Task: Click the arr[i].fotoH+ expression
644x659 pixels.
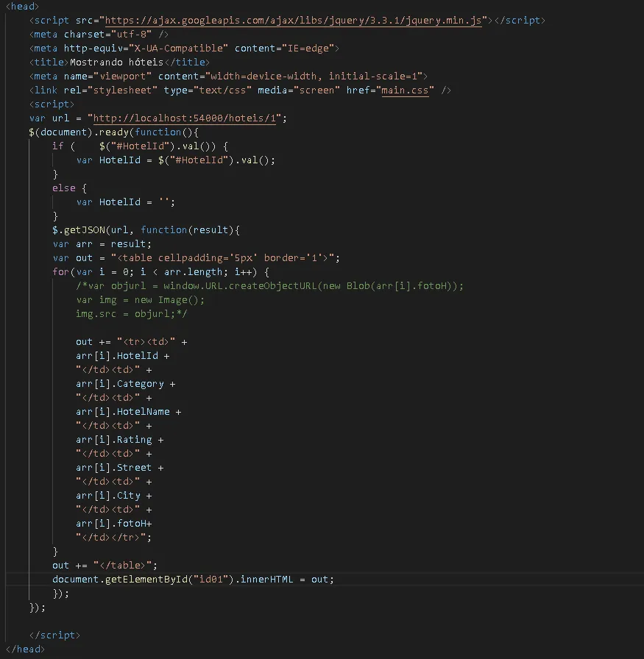Action: tap(113, 524)
